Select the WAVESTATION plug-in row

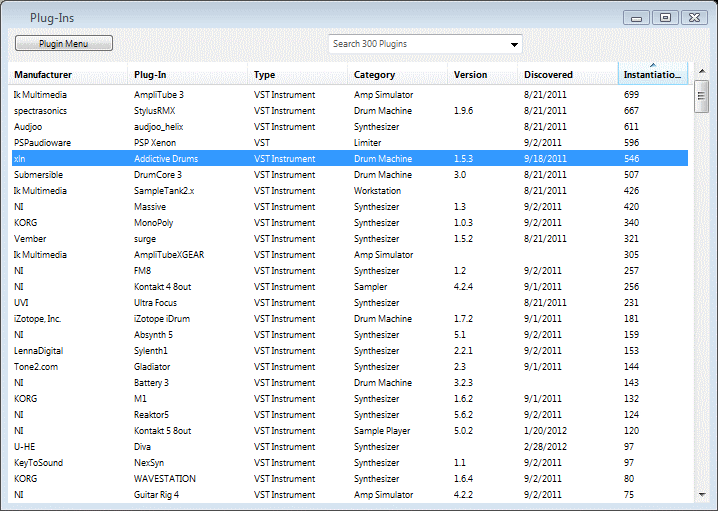350,479
